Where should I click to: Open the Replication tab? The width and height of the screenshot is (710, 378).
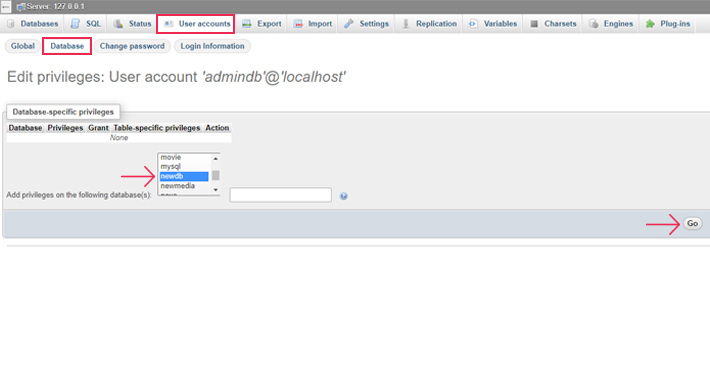(430, 24)
